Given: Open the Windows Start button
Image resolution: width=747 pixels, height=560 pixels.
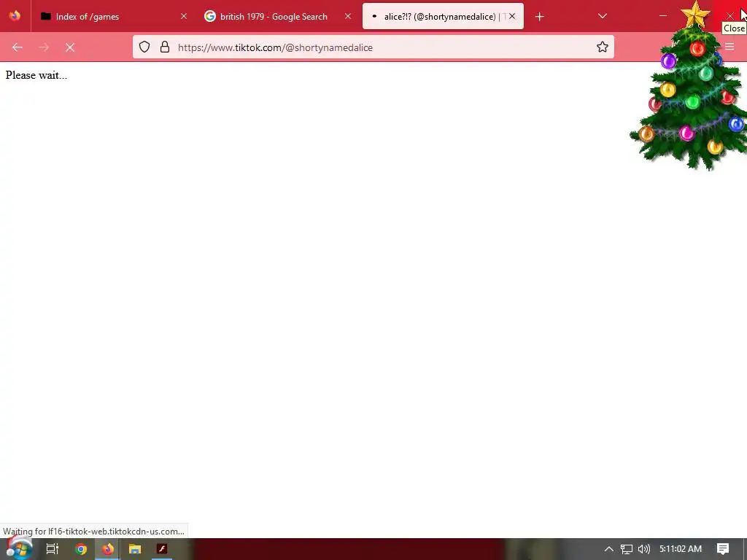Looking at the screenshot, I should coord(19,549).
